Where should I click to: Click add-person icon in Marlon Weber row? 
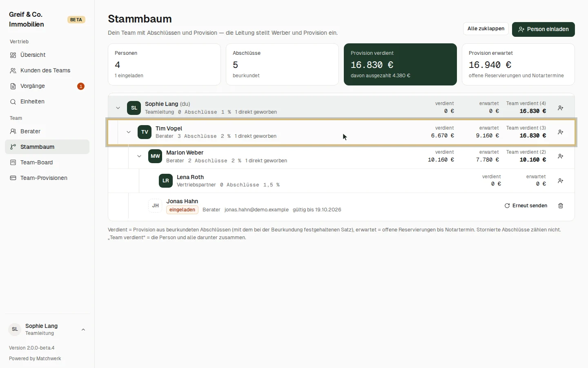561,156
